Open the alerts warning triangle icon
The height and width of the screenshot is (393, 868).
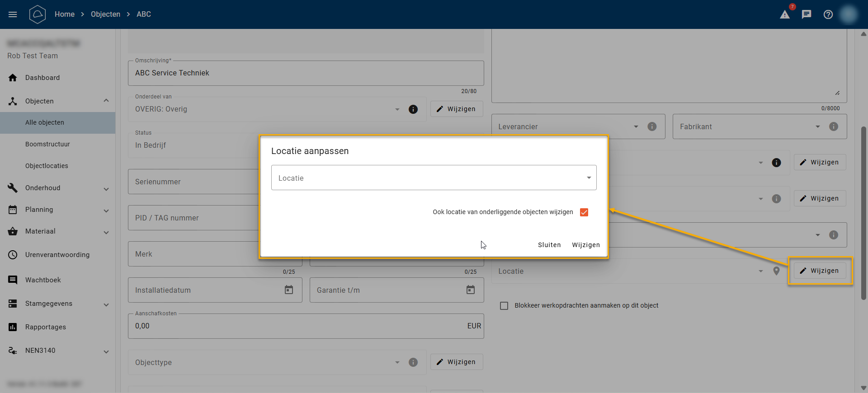[x=785, y=14]
